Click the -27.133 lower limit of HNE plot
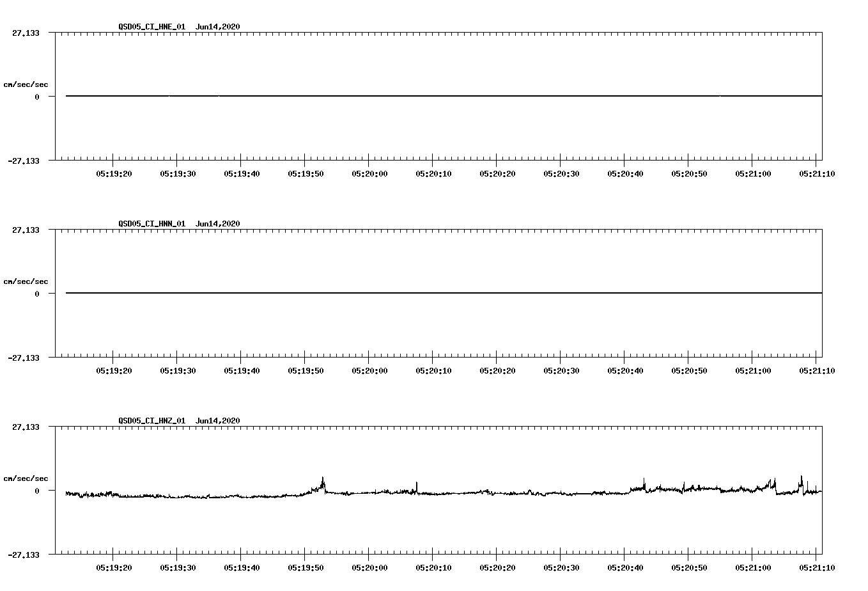The image size is (868, 591). [24, 161]
